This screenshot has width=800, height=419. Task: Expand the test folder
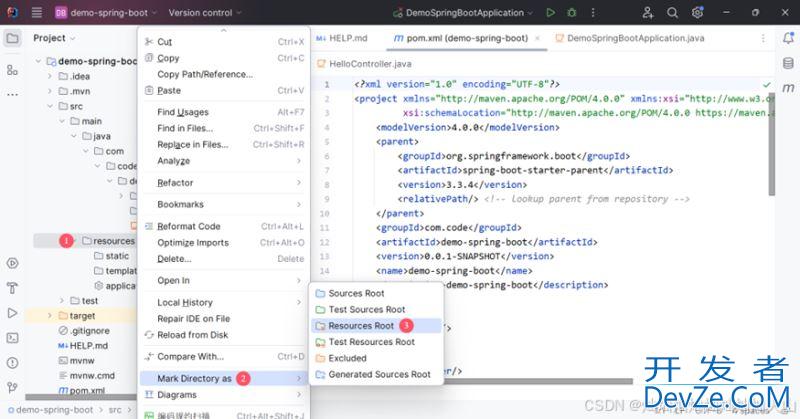click(x=61, y=301)
